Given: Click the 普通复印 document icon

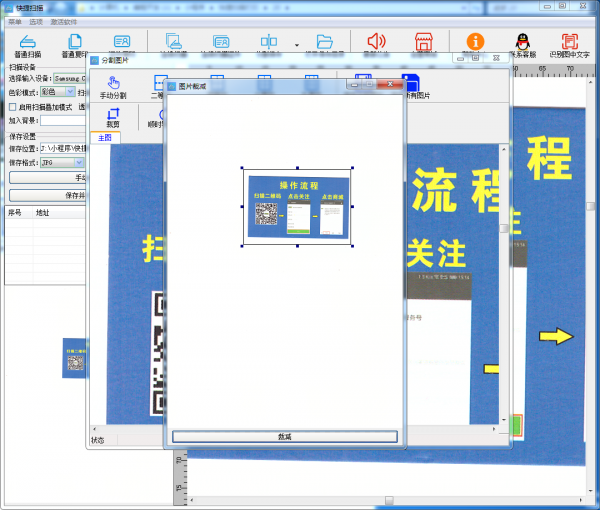Looking at the screenshot, I should [75, 42].
